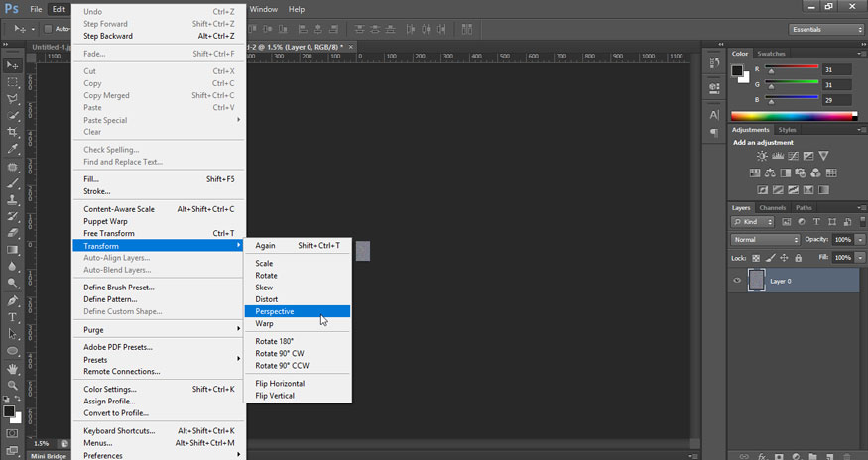868x460 pixels.
Task: Open the Normal blend mode dropdown
Action: click(x=766, y=240)
